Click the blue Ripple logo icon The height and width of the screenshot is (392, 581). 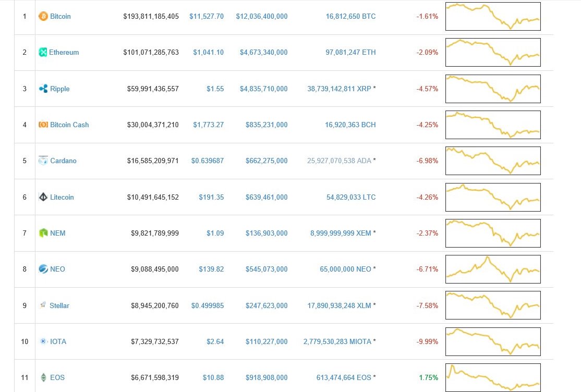click(43, 89)
